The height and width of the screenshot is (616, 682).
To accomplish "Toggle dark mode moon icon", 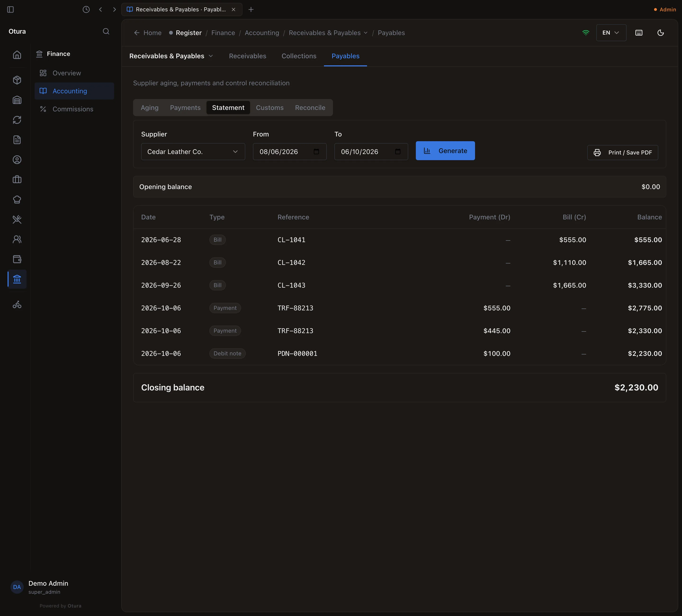I will [x=660, y=33].
